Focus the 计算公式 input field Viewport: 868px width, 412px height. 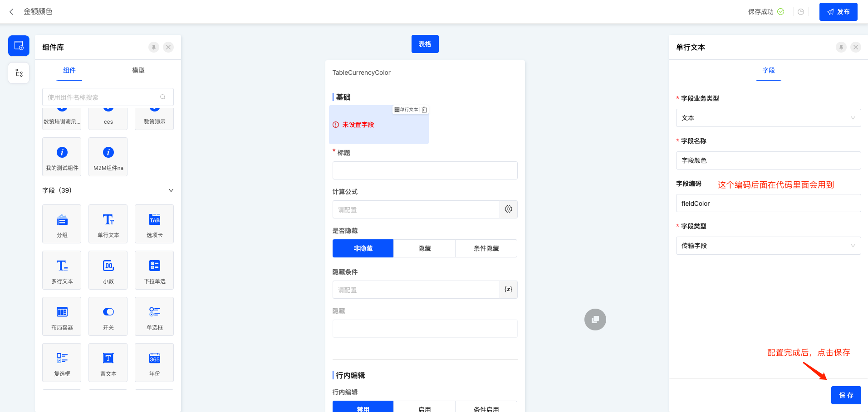pos(416,209)
